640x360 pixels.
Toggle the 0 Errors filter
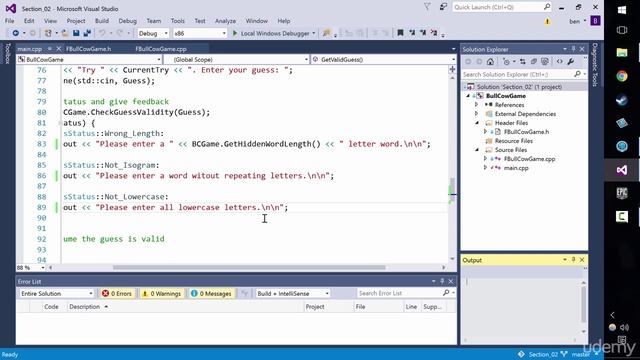(x=117, y=293)
